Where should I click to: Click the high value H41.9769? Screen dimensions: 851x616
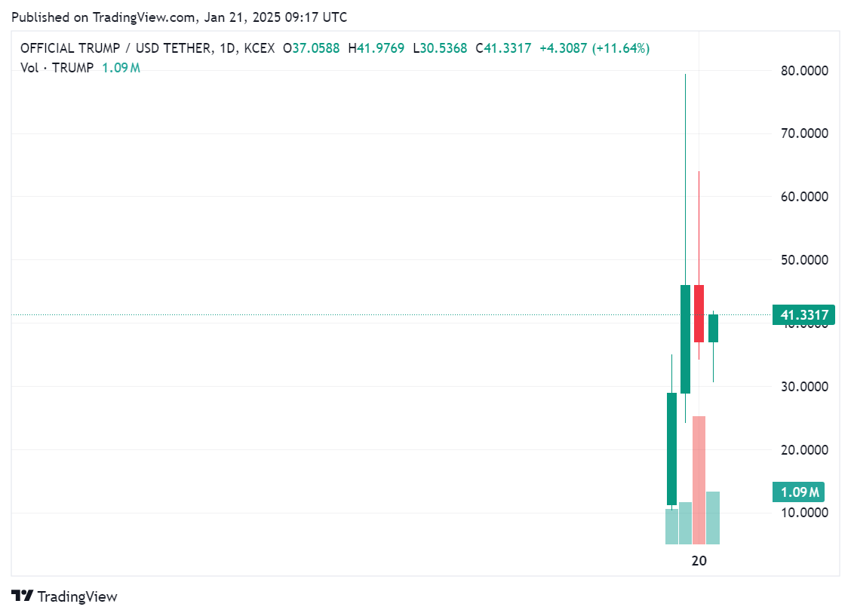(376, 48)
